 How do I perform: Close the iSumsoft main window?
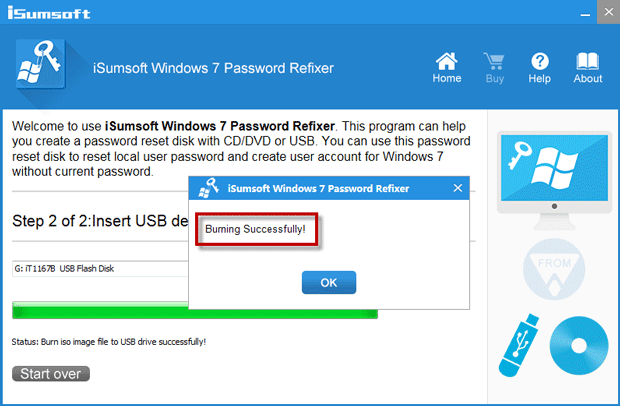point(609,12)
